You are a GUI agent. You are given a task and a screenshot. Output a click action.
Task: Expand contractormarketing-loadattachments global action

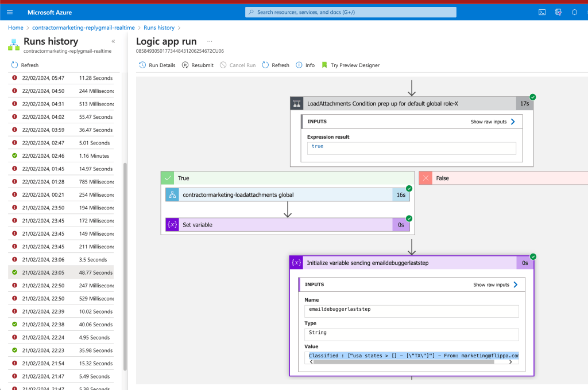pos(288,195)
